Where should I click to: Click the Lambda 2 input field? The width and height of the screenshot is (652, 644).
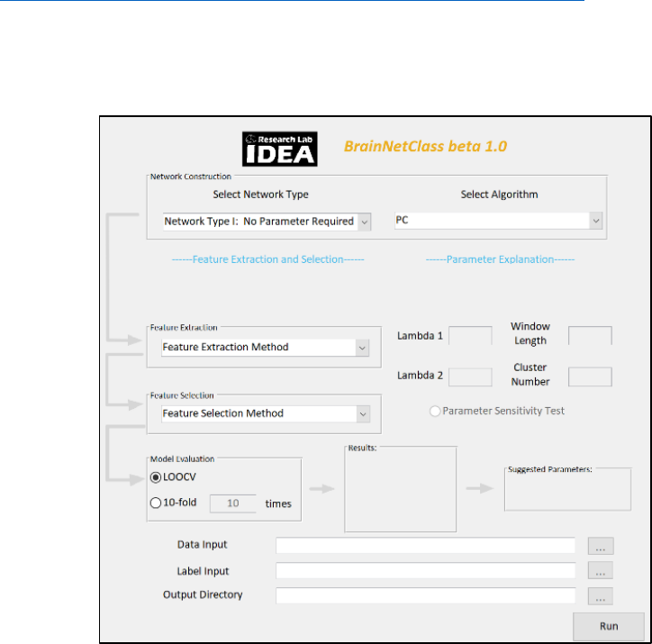click(x=470, y=377)
